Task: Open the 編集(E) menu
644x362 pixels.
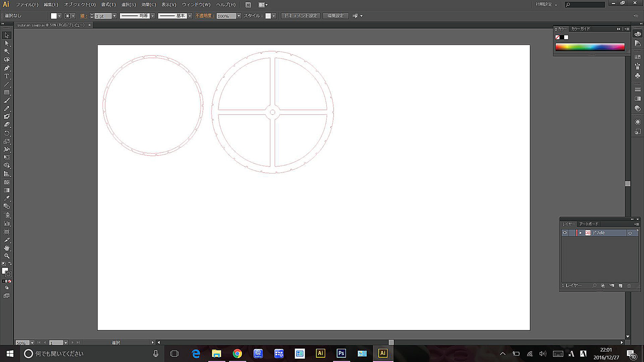Action: (51, 5)
